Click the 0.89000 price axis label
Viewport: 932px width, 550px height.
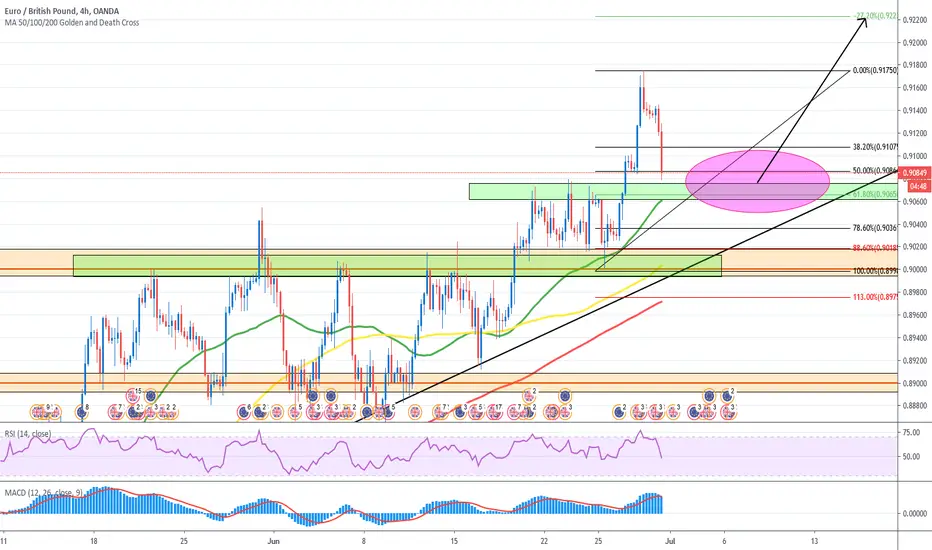point(915,383)
